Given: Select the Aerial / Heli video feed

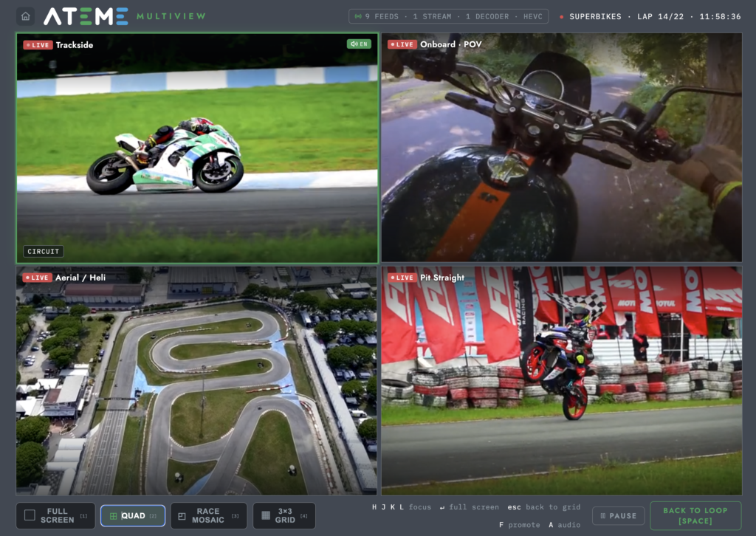Looking at the screenshot, I should [x=196, y=381].
